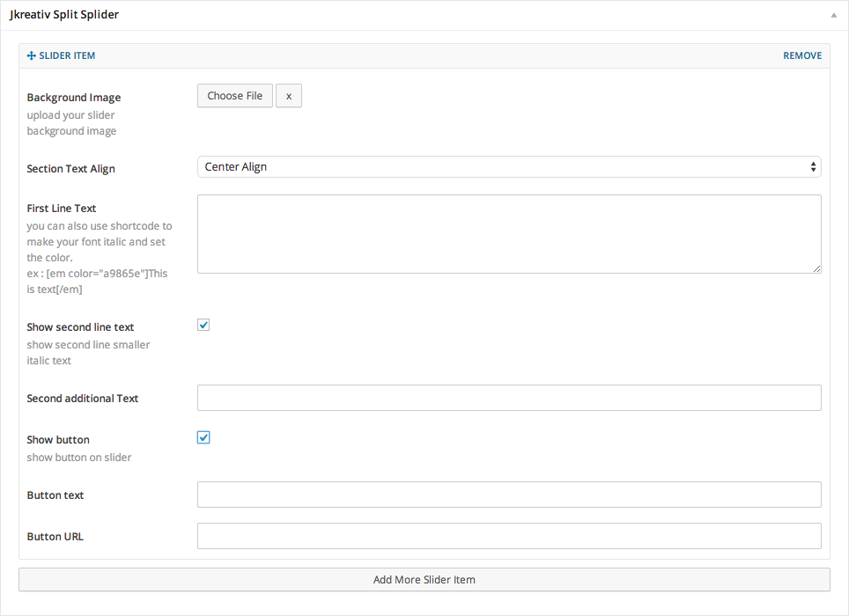This screenshot has width=849, height=616.
Task: Toggle the Show button checkbox
Action: coord(203,437)
